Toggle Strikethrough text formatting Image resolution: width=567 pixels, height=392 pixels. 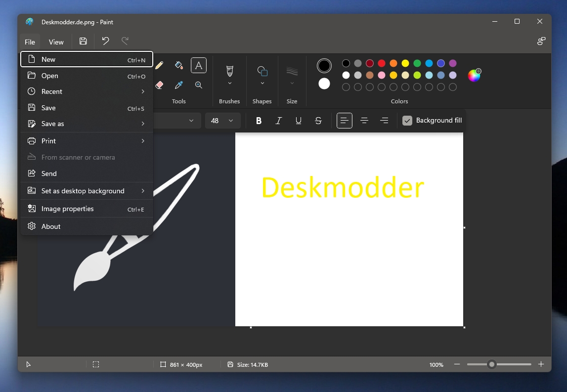(x=318, y=121)
